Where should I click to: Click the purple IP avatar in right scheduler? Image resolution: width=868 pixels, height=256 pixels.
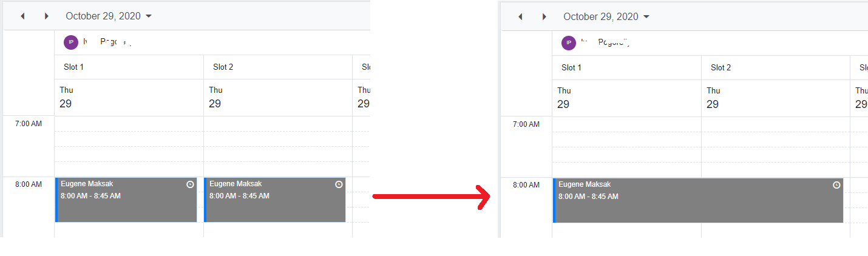569,43
